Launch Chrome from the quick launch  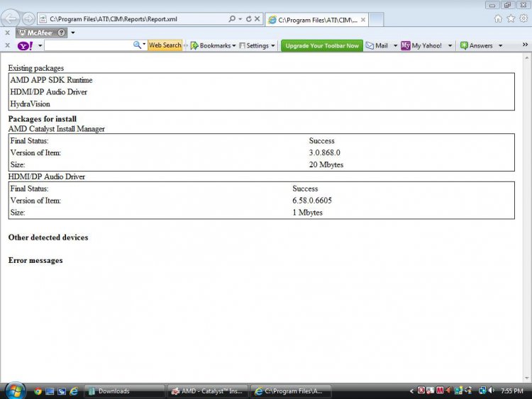[38, 391]
